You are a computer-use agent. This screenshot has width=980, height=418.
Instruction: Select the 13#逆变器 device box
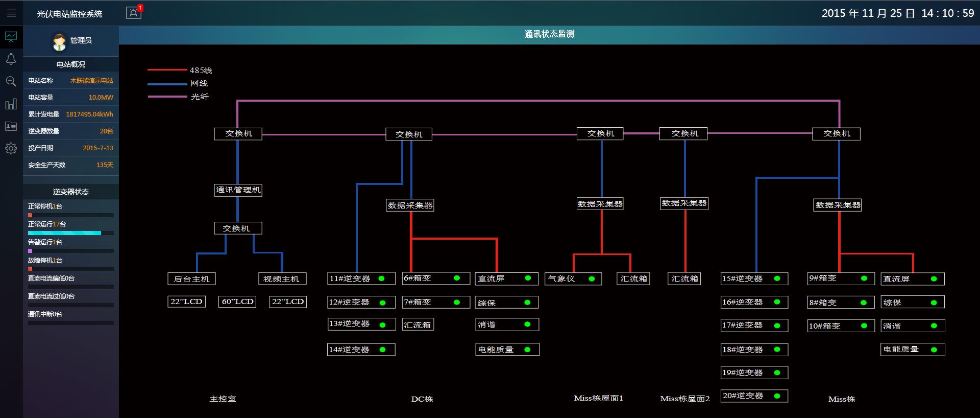361,324
